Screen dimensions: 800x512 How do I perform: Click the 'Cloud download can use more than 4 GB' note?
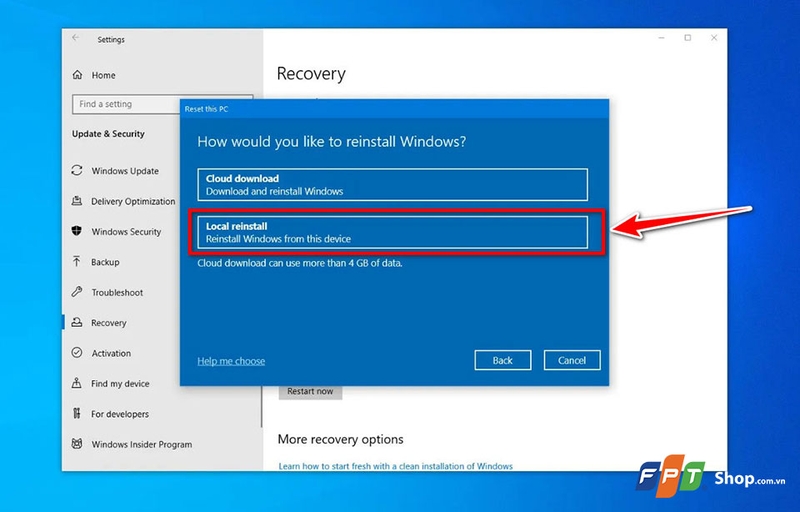[300, 263]
